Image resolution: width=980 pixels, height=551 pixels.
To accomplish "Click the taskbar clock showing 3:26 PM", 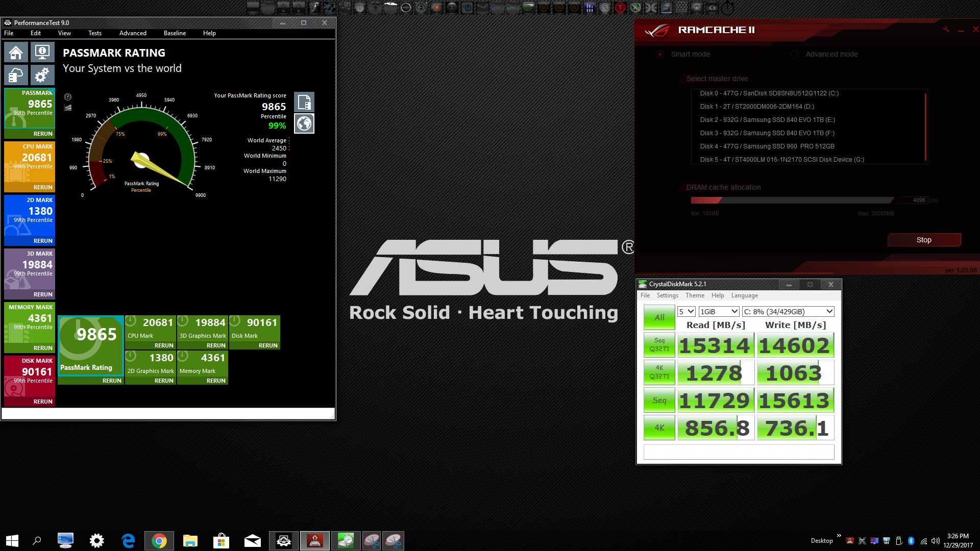I will tap(958, 541).
